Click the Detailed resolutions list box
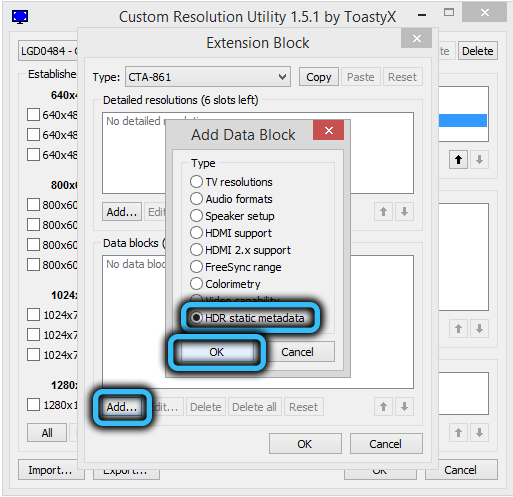Viewport: 513px width, 497px height. pos(258,153)
